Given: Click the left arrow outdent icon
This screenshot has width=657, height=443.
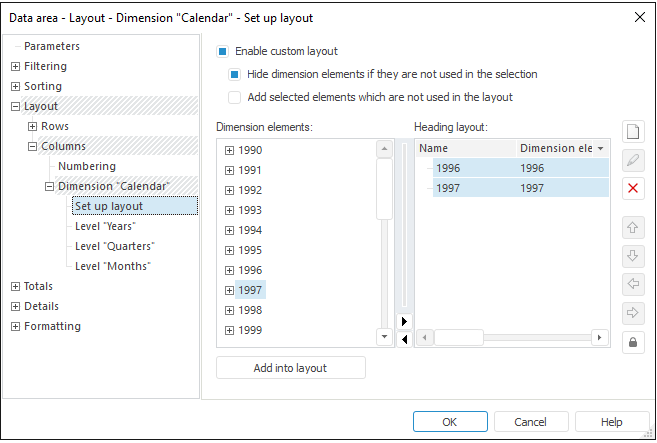Looking at the screenshot, I should pyautogui.click(x=632, y=284).
